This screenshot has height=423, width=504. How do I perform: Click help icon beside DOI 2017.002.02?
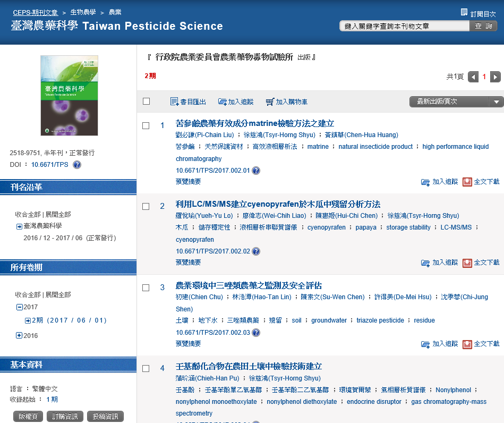pos(256,251)
